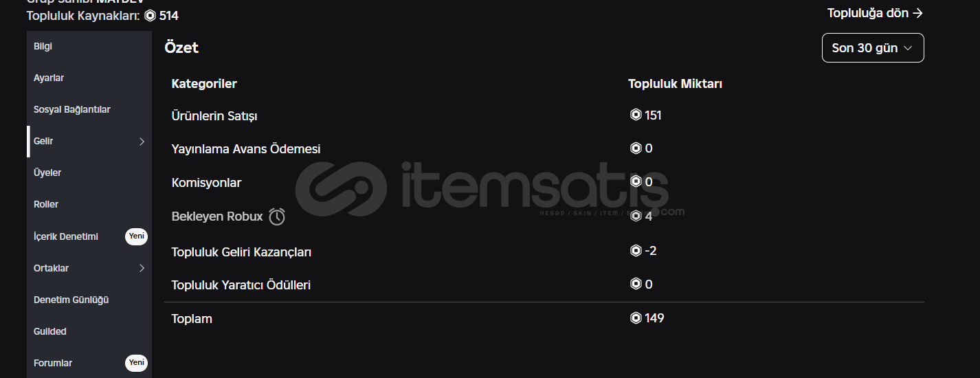Open the Bilgi sidebar section
The image size is (980, 378).
coord(43,47)
